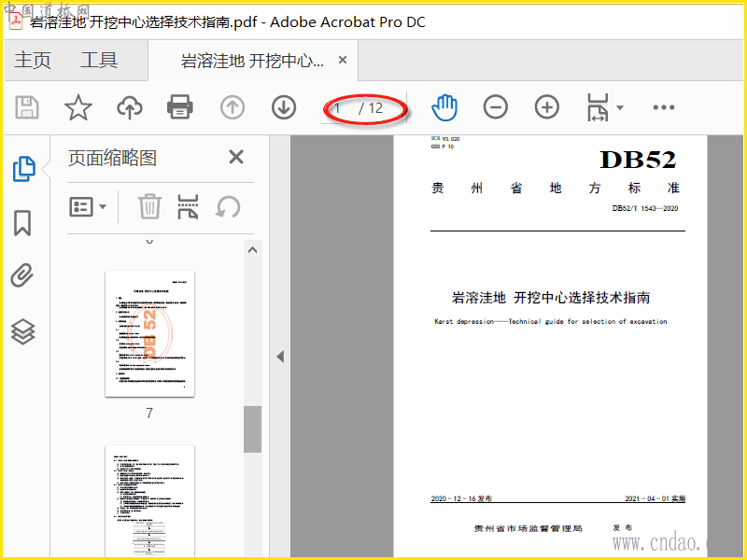Open more tools via three-dot ellipsis
747x560 pixels.
664,107
